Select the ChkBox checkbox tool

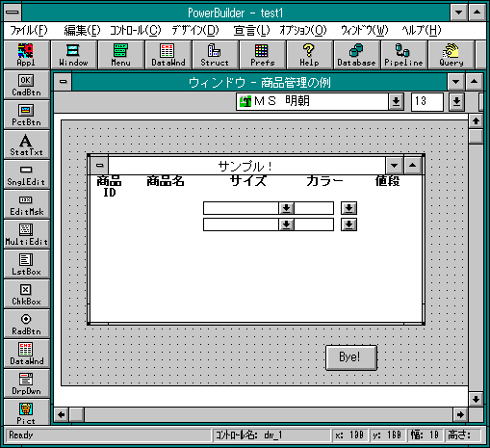[x=27, y=294]
